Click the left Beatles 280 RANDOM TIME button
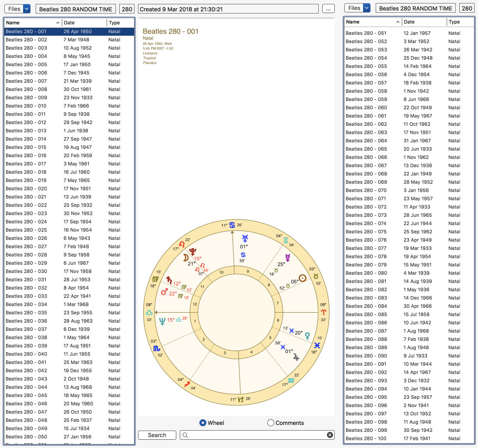 pos(76,9)
